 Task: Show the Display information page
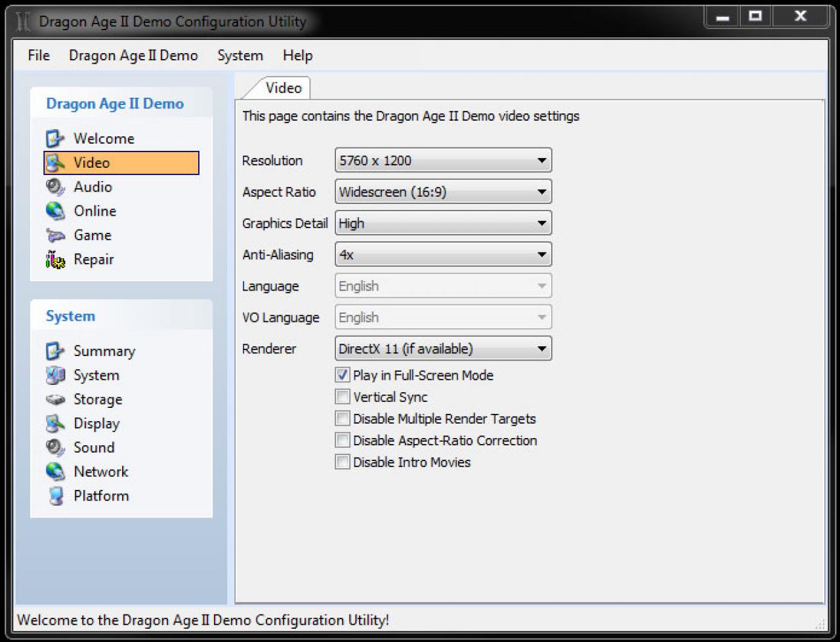[96, 424]
